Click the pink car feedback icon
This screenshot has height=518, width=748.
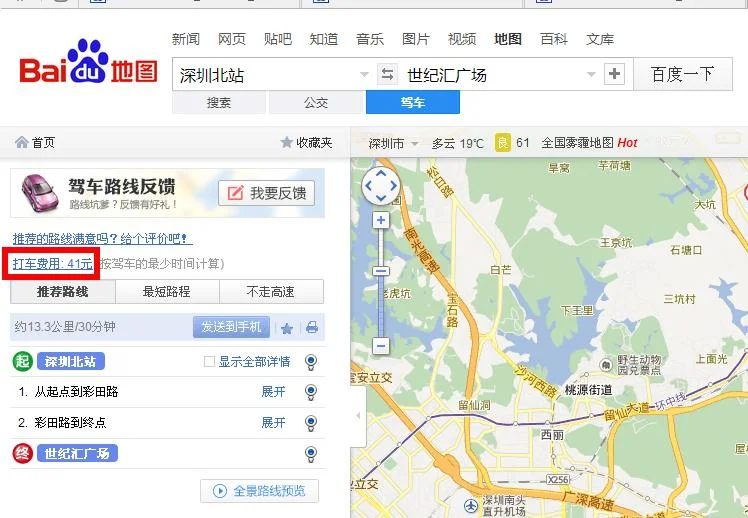40,192
